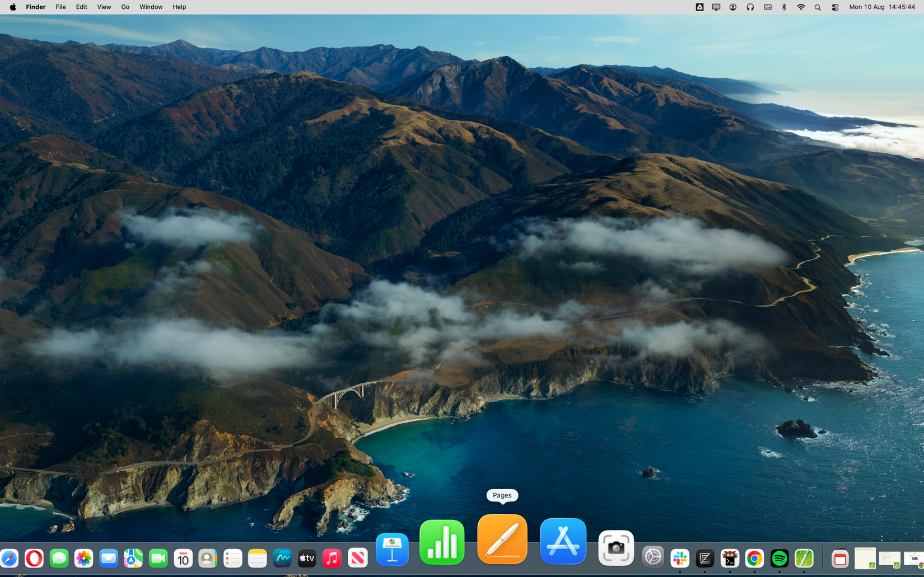Open Apple TV in the Dock
This screenshot has height=577, width=924.
pyautogui.click(x=307, y=558)
